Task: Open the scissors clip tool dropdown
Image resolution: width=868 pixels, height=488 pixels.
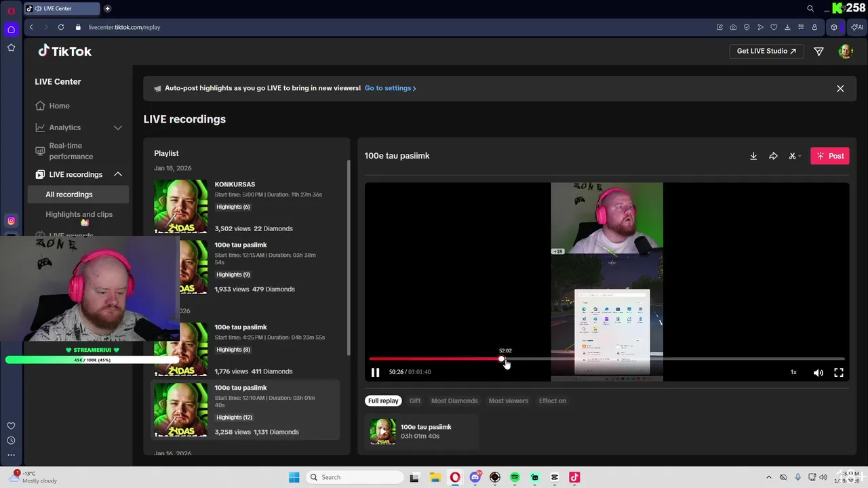Action: point(795,156)
